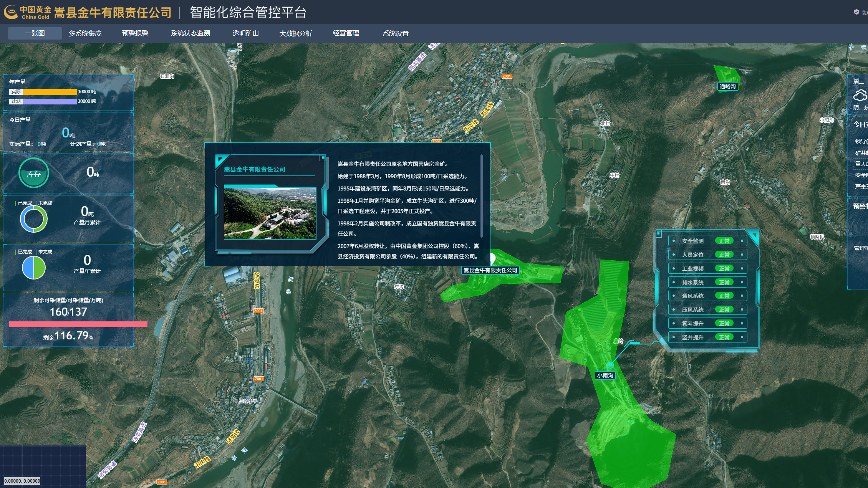Screen dimensions: 868x488
Task: Click the company info popup scrollbar
Action: [482, 196]
